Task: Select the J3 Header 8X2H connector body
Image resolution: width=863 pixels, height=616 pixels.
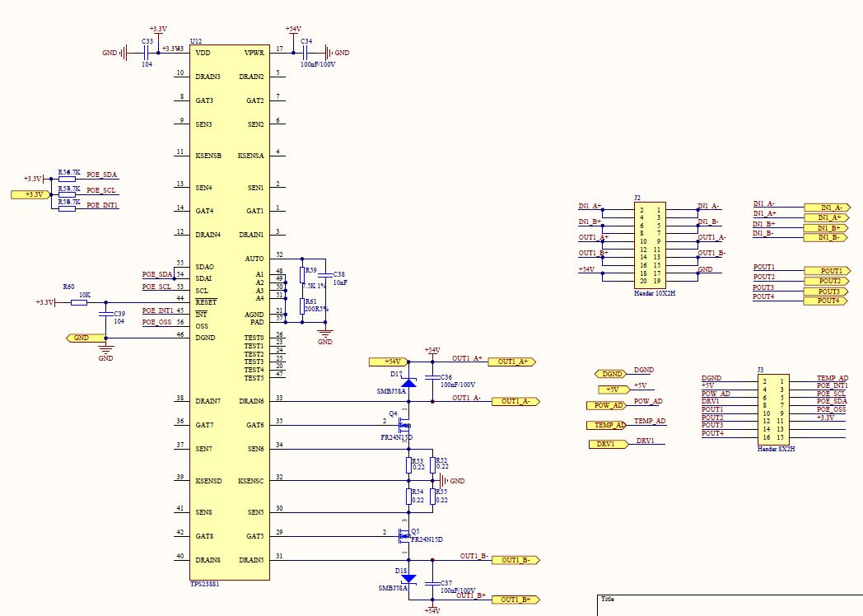Action: (774, 409)
